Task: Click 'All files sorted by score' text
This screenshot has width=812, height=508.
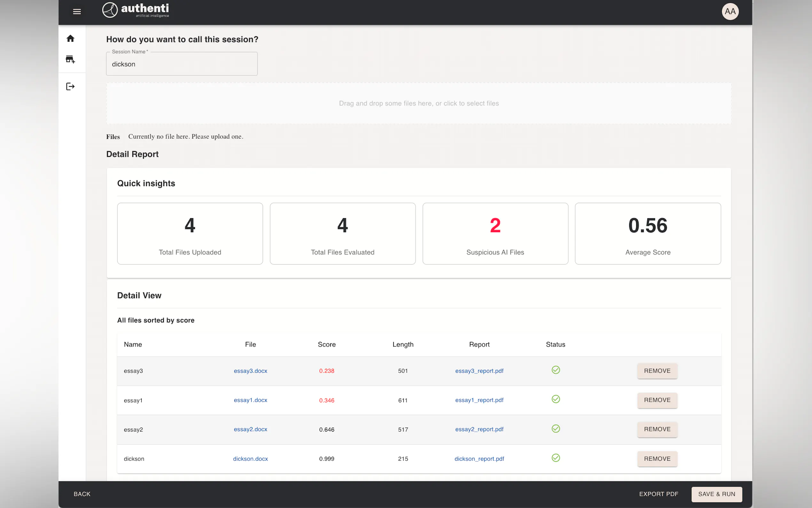Action: 156,320
